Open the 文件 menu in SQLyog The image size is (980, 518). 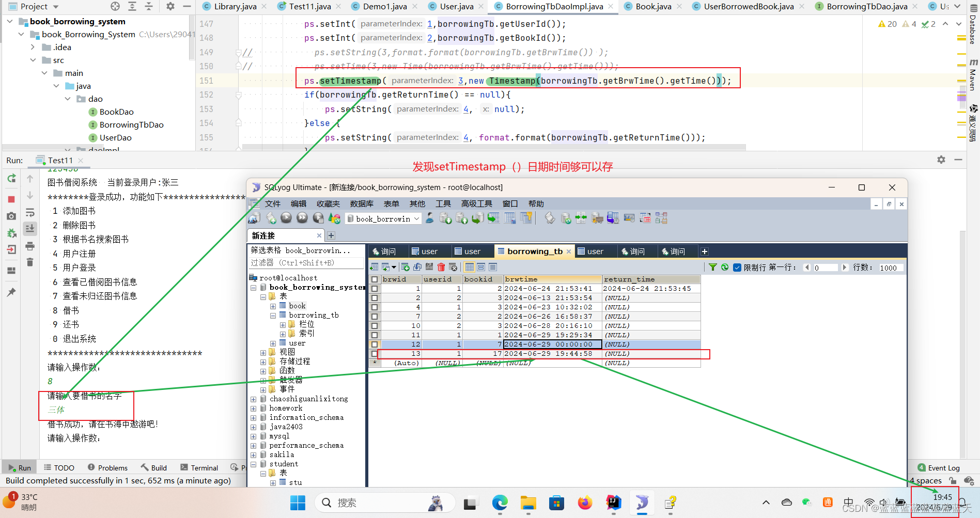click(x=273, y=203)
